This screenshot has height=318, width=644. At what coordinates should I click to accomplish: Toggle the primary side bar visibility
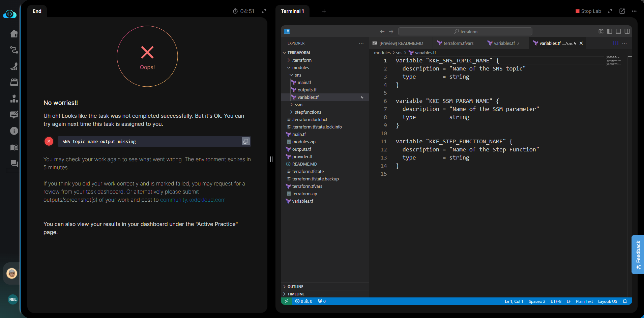tap(610, 31)
